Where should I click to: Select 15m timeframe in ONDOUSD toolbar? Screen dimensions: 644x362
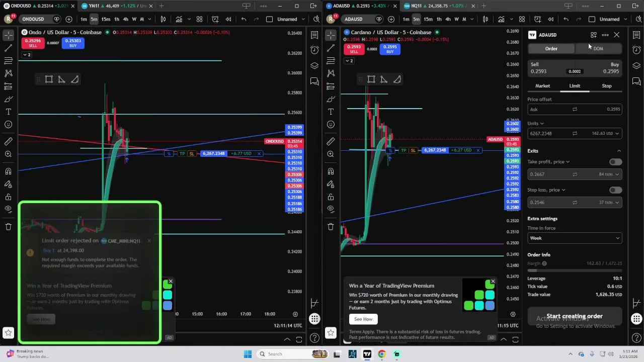(106, 19)
